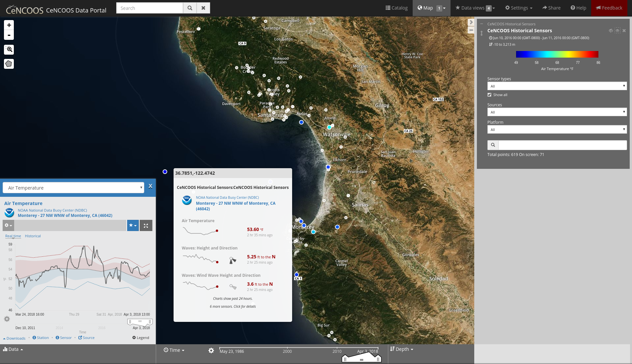Screen dimensions: 632x364
Task: Open Monterey 46042 station link in chart panel
Action: tap(65, 216)
